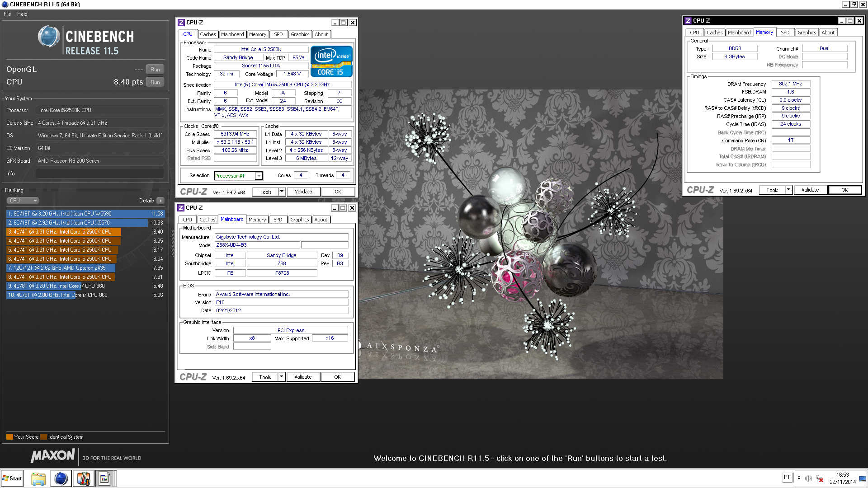This screenshot has height=488, width=868.
Task: Open the Start menu
Action: coord(12,479)
